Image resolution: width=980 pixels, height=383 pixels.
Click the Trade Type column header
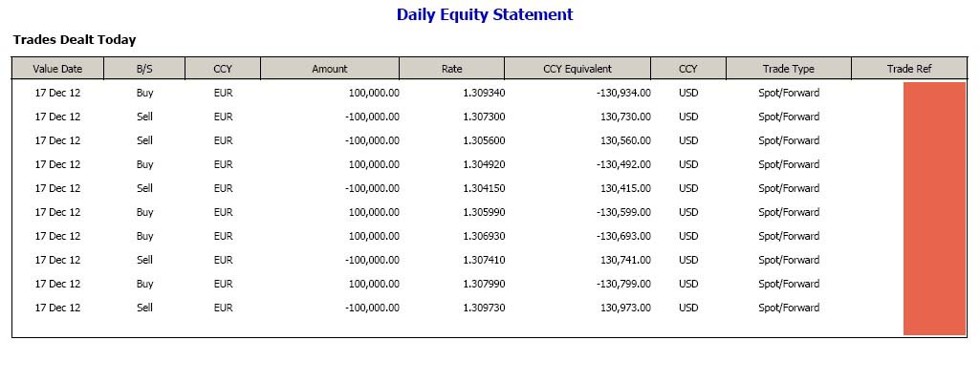789,69
